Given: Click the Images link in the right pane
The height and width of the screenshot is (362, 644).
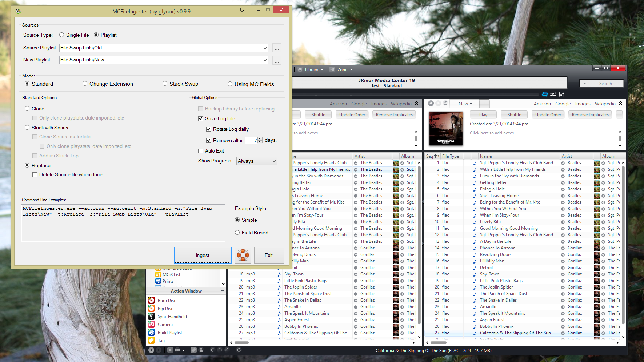Looking at the screenshot, I should pos(583,104).
